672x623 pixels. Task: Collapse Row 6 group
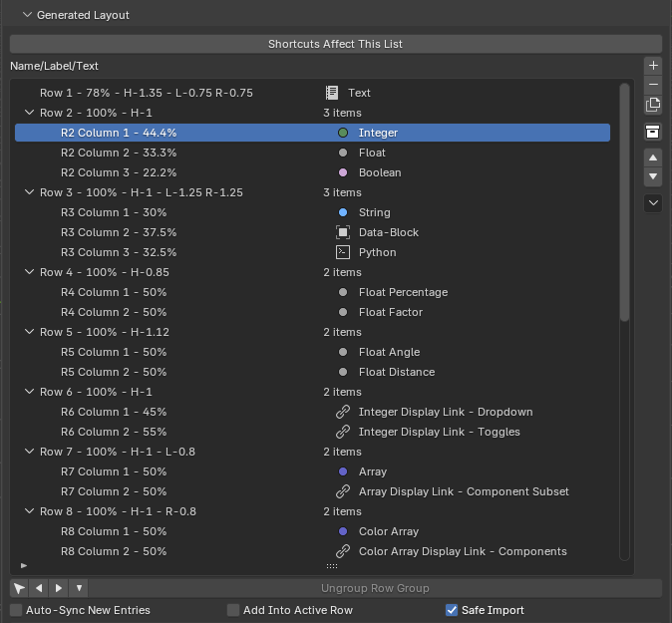coord(29,392)
